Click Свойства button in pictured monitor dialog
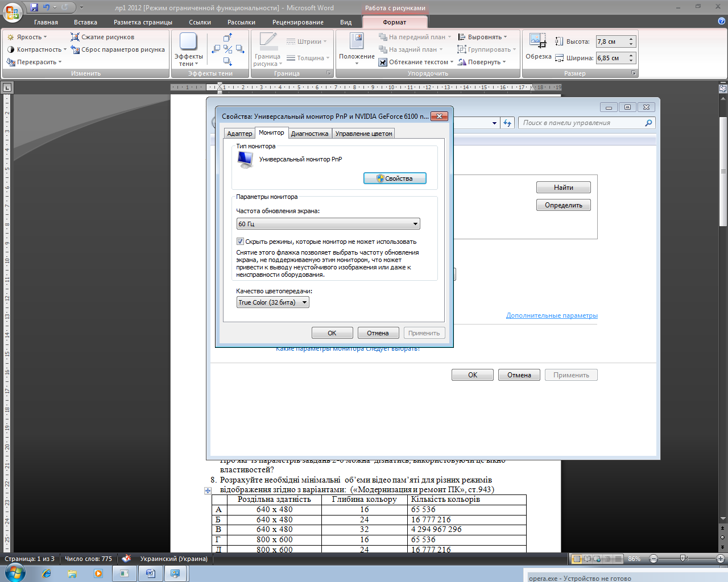Image resolution: width=728 pixels, height=582 pixels. pos(395,178)
